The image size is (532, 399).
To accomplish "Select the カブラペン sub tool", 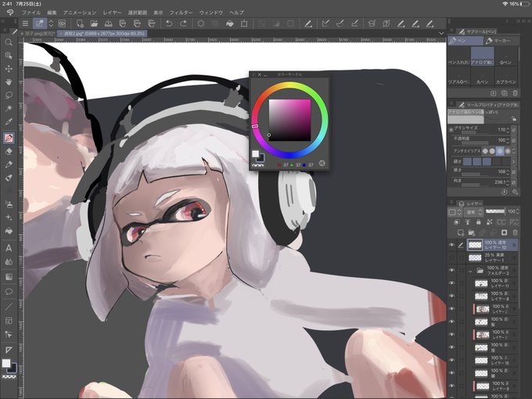I will [x=506, y=77].
